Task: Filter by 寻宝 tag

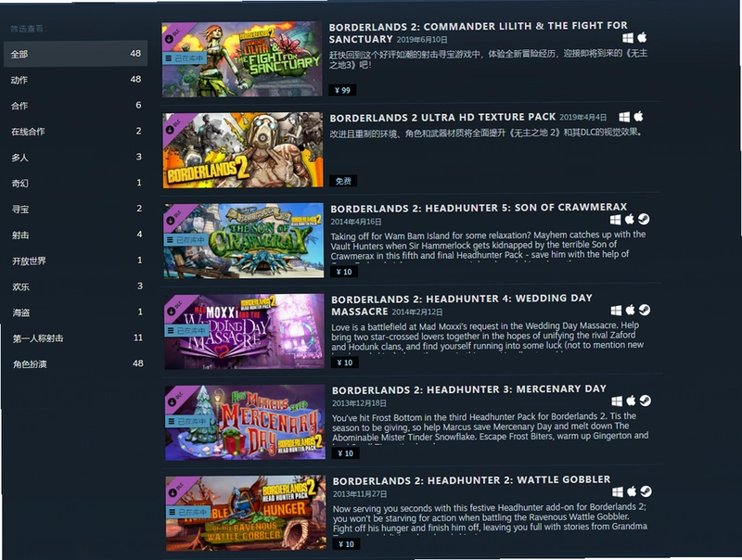Action: (76, 209)
